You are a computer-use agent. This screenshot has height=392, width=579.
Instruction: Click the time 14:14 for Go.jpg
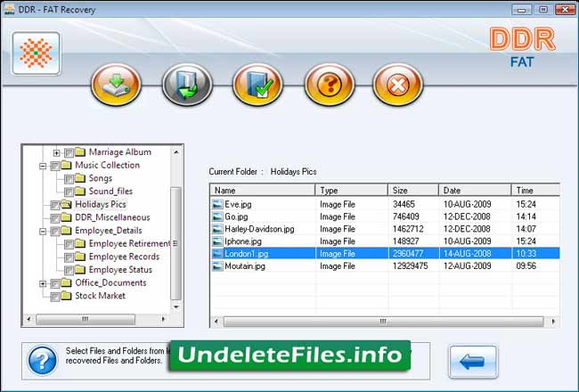pos(526,216)
